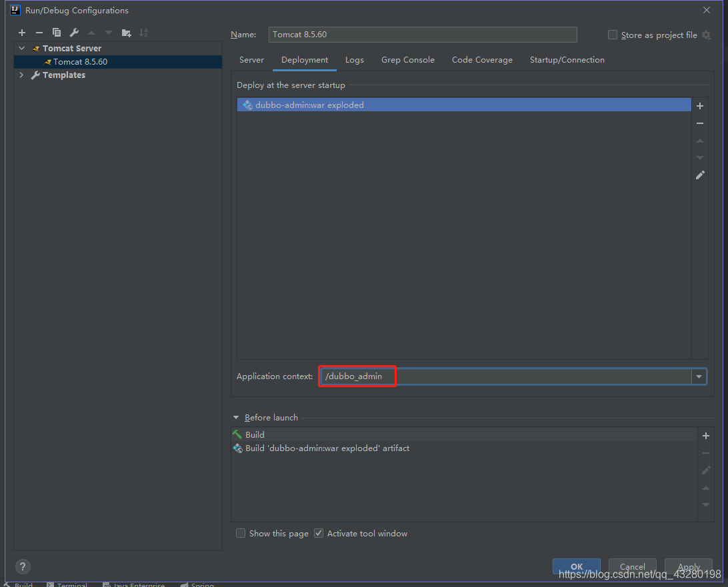
Task: Switch to Grep Console tab
Action: 407,60
